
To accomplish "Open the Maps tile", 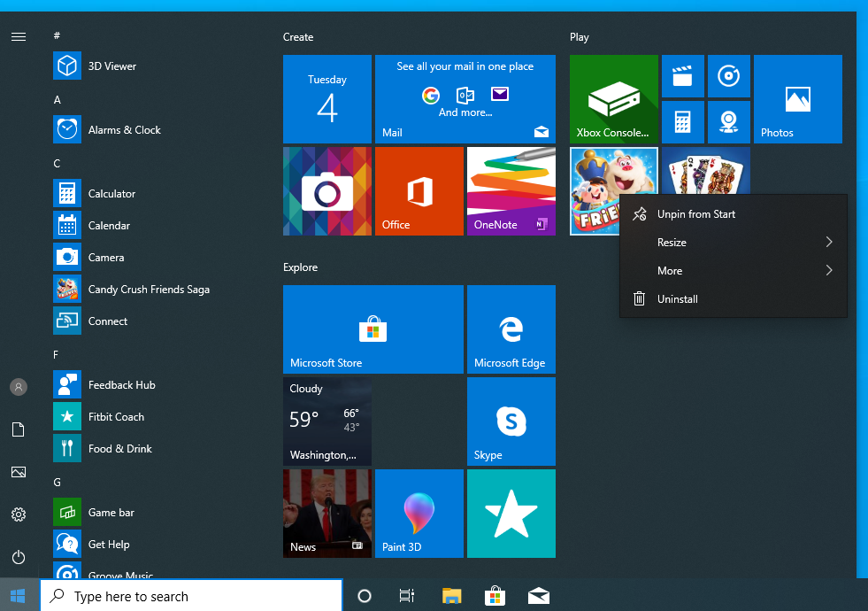I will (728, 121).
